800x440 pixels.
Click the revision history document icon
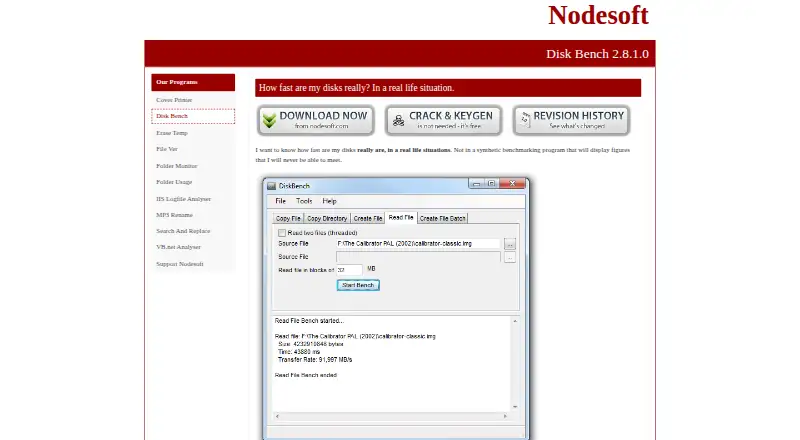coord(524,120)
